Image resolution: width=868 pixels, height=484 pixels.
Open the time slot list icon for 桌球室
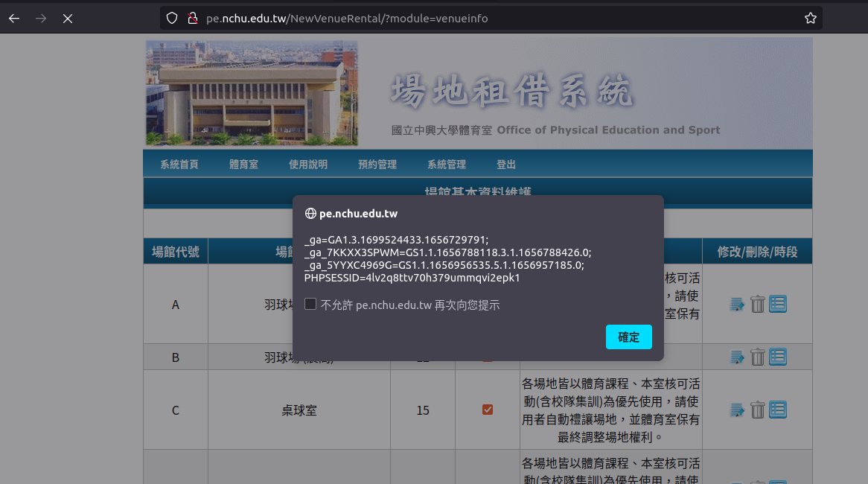[x=778, y=410]
